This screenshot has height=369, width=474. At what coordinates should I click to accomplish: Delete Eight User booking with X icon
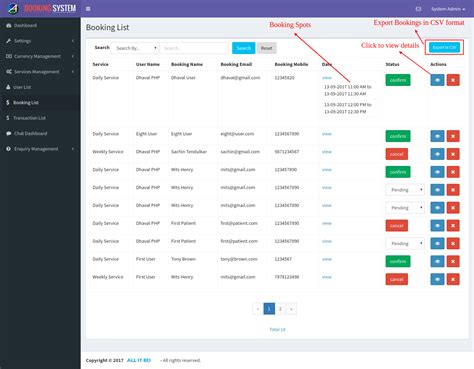coord(453,136)
